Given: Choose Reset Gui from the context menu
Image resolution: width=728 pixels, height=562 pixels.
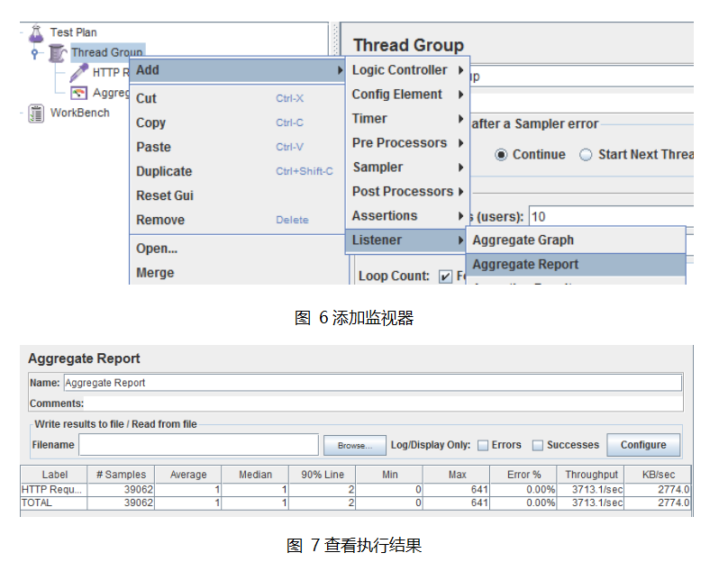Looking at the screenshot, I should point(237,195).
